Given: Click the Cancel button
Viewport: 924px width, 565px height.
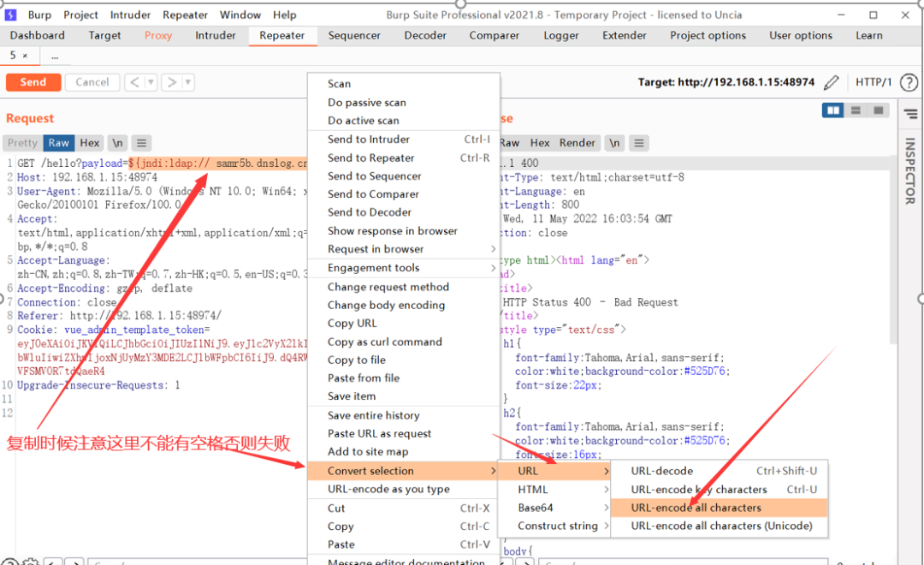Looking at the screenshot, I should tap(92, 82).
